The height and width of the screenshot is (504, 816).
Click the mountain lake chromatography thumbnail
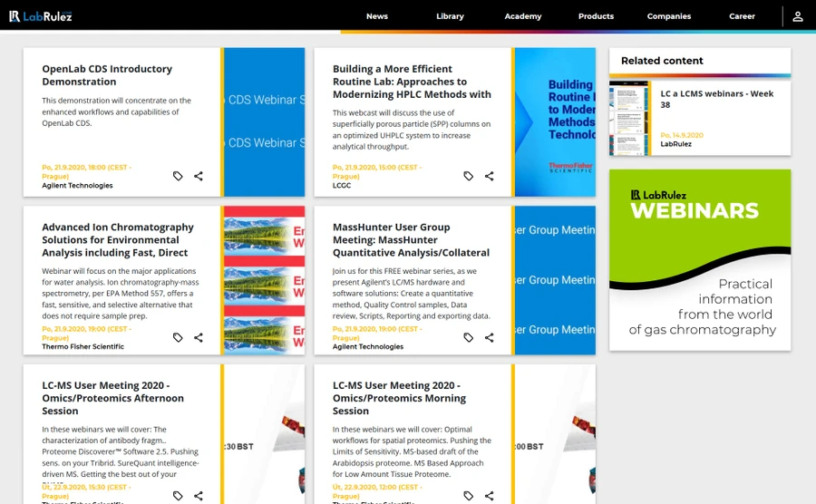pos(265,280)
